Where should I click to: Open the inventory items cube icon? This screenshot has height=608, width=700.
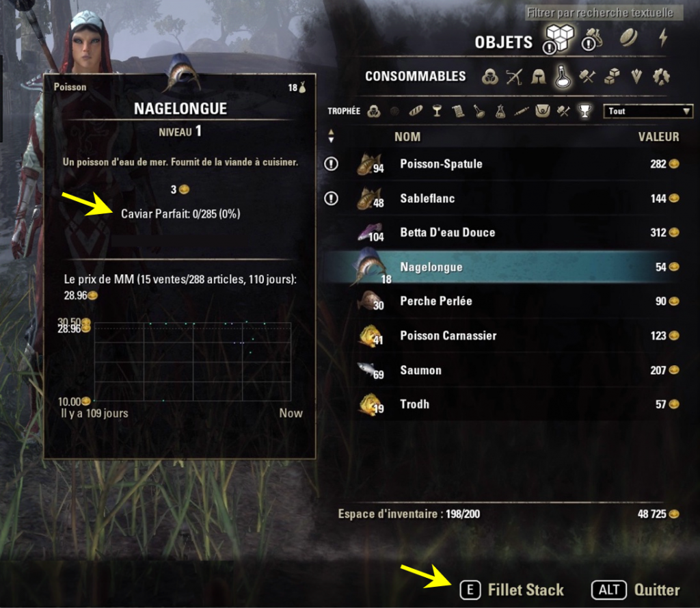(x=560, y=38)
